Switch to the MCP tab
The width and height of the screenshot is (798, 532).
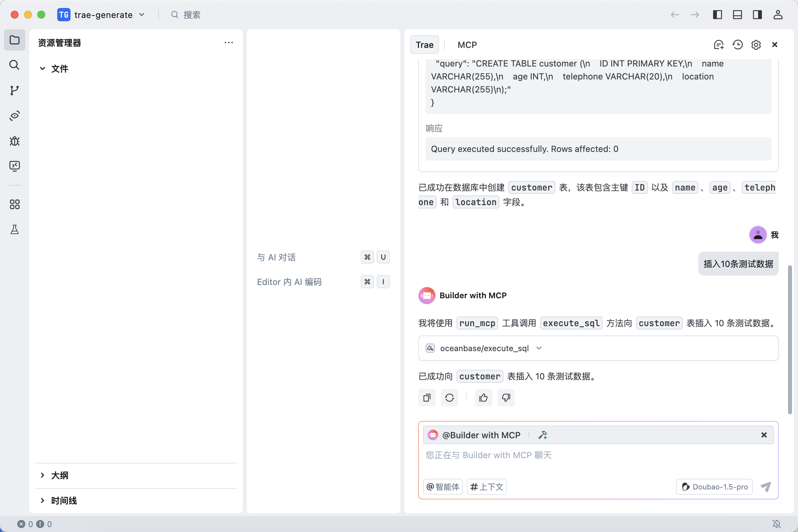pos(467,45)
